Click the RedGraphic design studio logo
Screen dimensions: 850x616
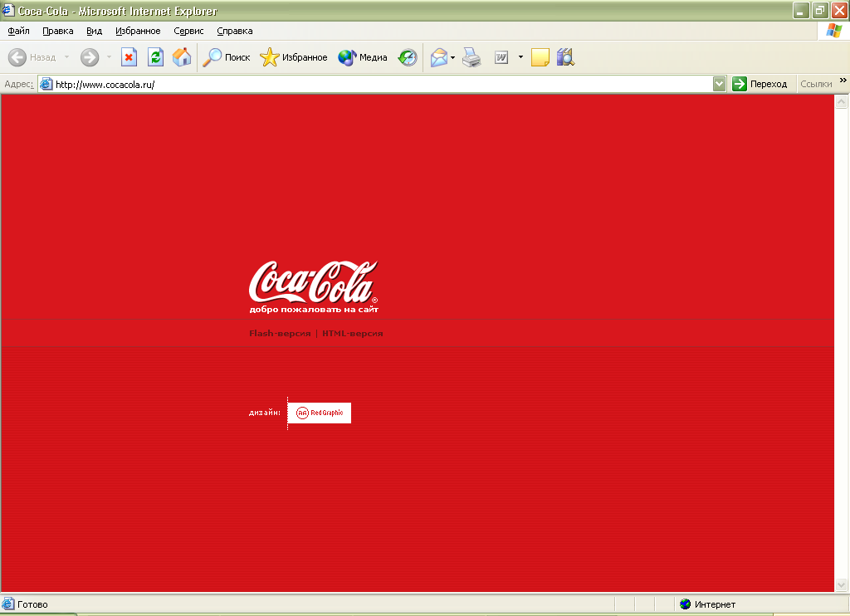point(320,413)
